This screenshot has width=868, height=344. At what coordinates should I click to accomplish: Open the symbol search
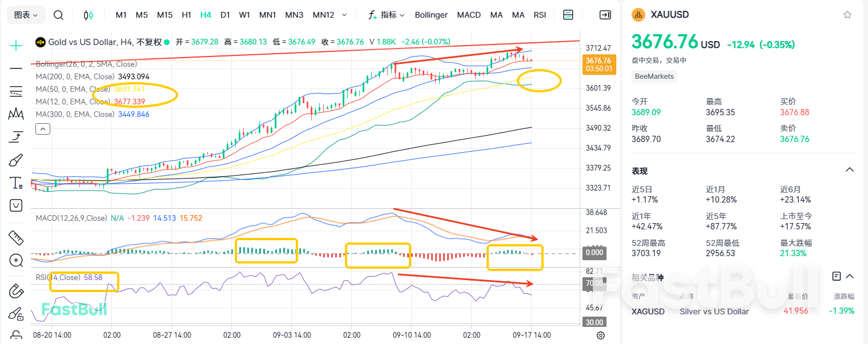tap(58, 15)
